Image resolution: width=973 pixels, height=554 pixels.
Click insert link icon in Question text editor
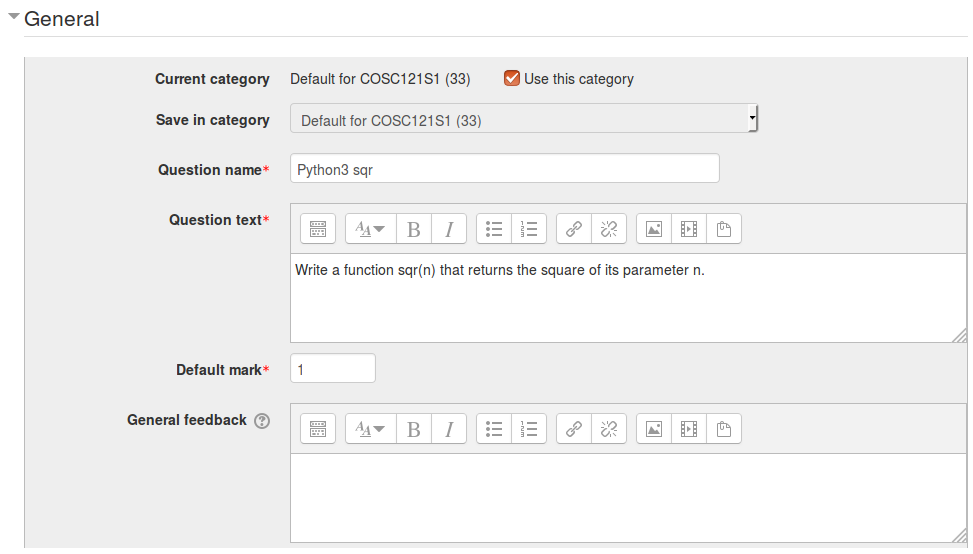(x=573, y=229)
